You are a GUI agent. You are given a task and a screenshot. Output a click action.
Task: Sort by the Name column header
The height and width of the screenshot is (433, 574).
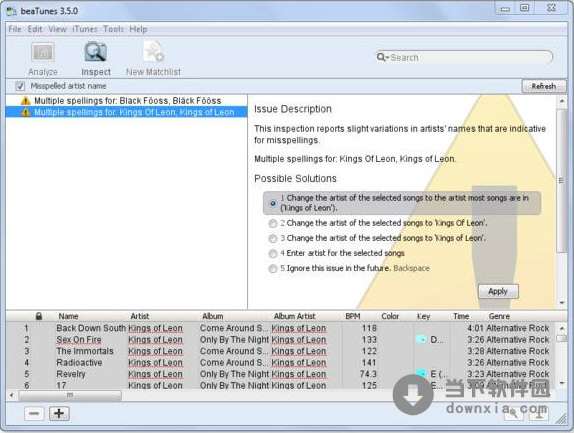tap(68, 316)
